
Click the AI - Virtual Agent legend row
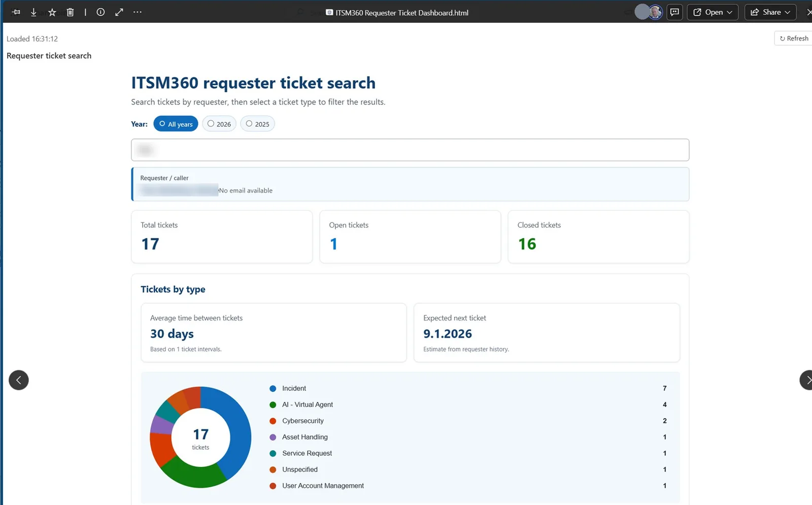coord(468,405)
